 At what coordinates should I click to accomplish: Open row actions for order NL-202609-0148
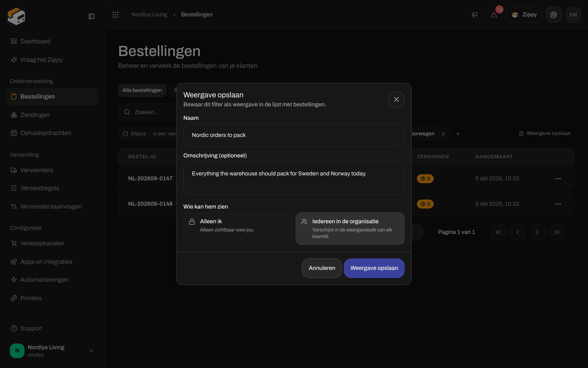point(558,204)
